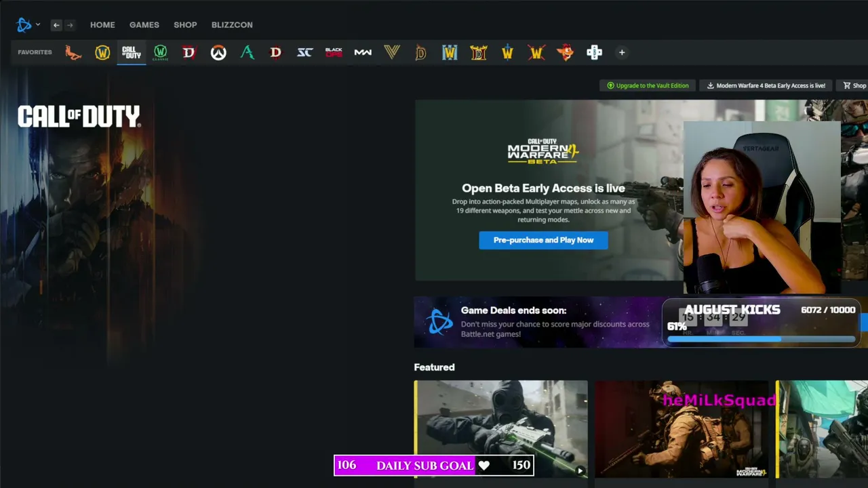Image resolution: width=868 pixels, height=488 pixels.
Task: Open the Modern Warfare MW icon
Action: [363, 52]
